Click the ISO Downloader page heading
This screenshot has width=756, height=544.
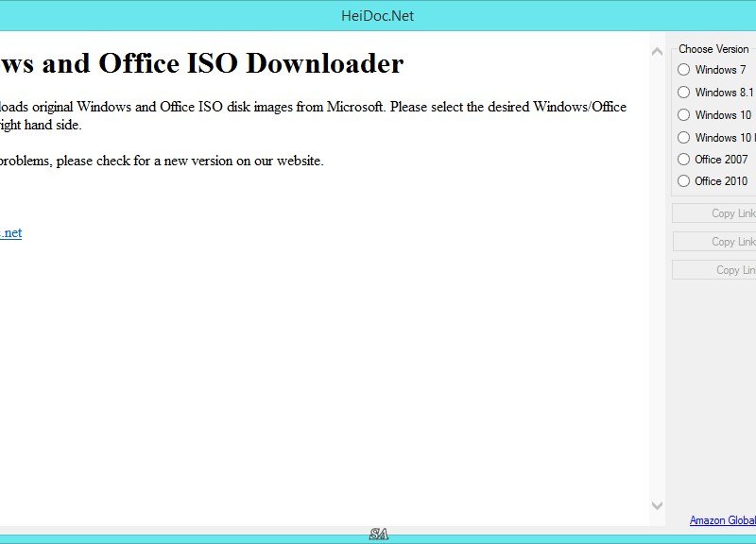pos(201,63)
